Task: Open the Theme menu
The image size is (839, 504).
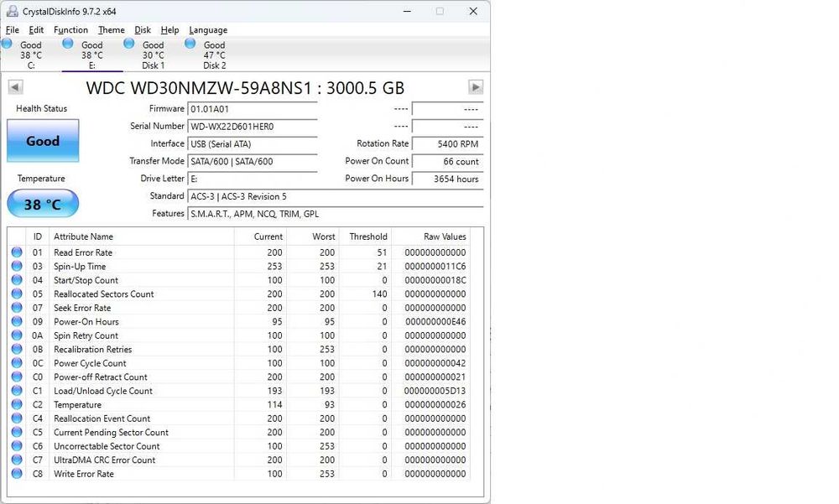Action: click(112, 30)
